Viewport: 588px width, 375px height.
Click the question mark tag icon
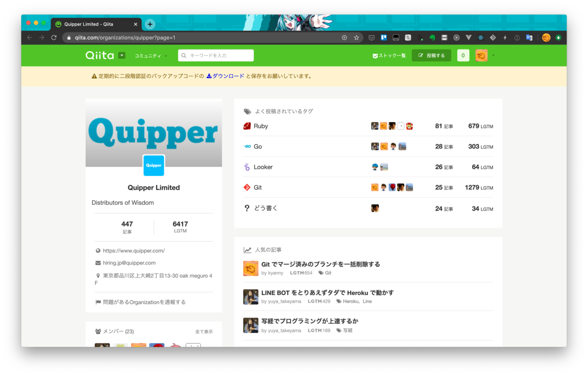point(247,208)
